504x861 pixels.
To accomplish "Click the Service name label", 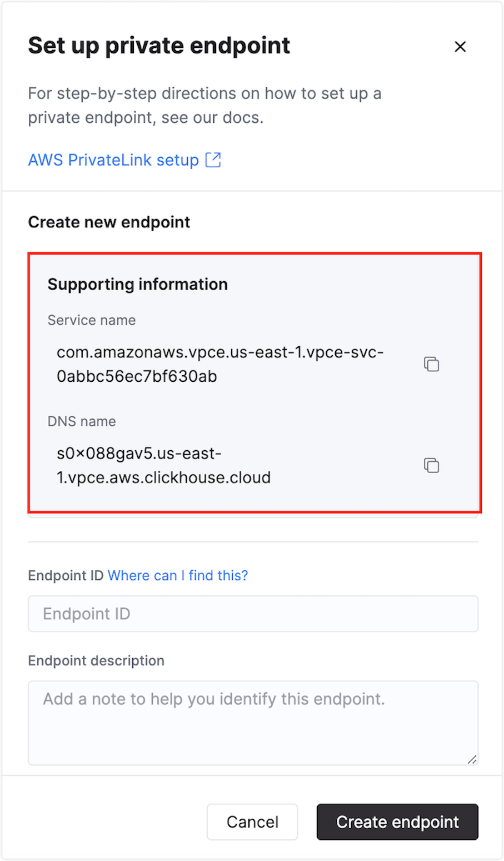I will tap(91, 320).
